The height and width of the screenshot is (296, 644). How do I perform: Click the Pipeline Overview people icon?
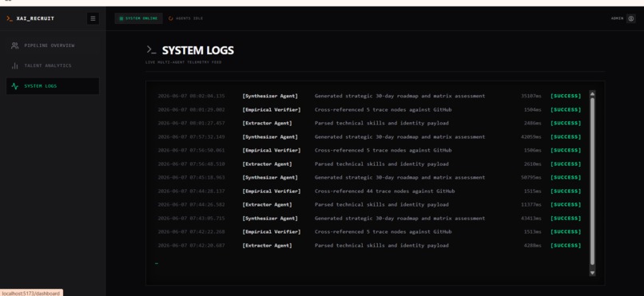coord(15,45)
